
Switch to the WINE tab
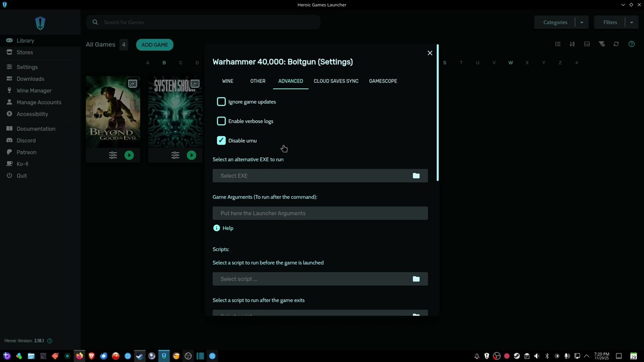[227, 81]
